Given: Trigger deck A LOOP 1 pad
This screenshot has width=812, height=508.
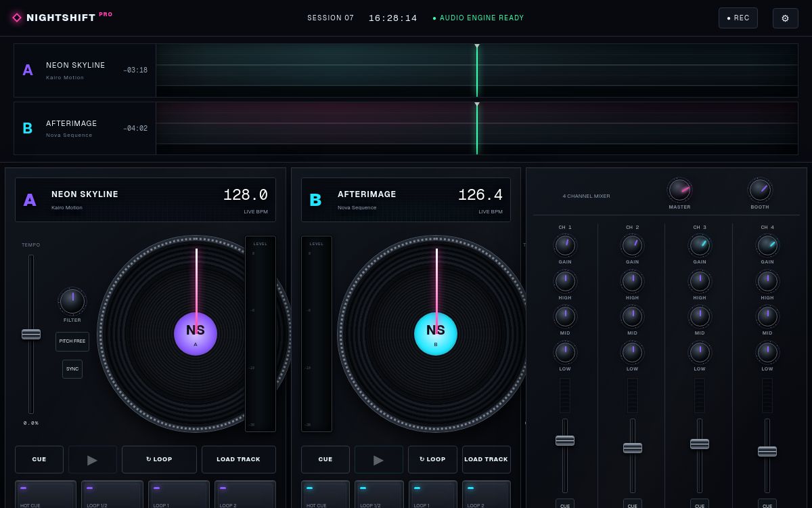Looking at the screenshot, I should [x=179, y=494].
